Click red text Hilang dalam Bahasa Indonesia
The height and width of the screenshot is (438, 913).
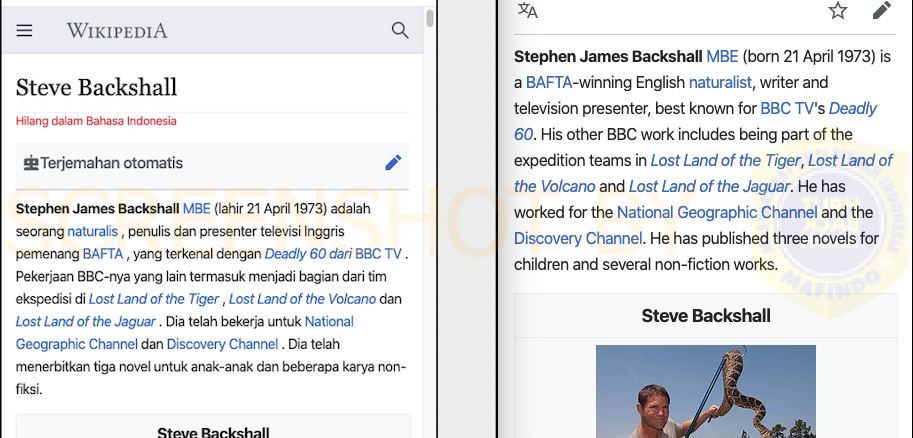point(96,121)
